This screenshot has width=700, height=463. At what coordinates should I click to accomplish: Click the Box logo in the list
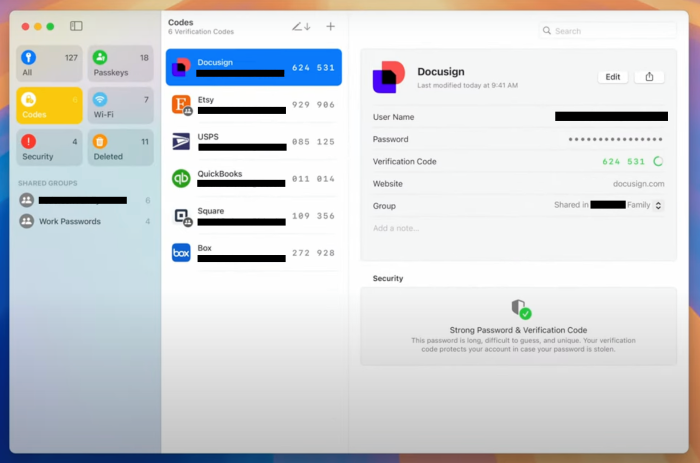pos(181,253)
